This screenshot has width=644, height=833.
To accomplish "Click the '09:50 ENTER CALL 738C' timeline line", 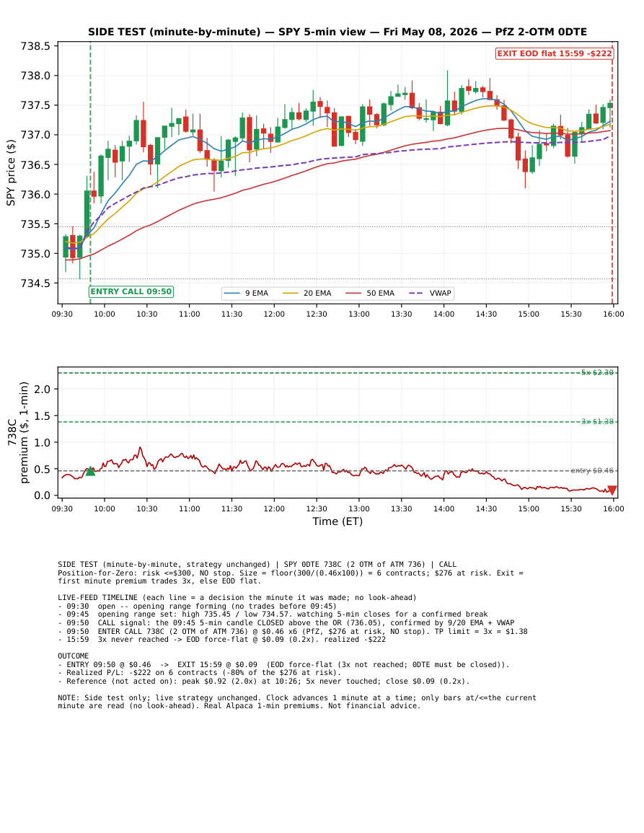I will pos(293,631).
